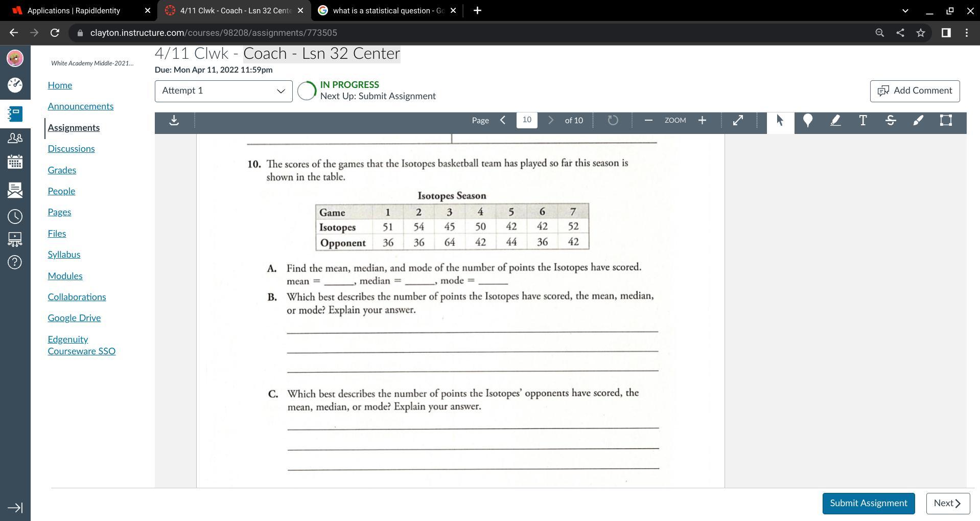Viewport: 980px width, 521px height.
Task: Select the area annotation rectangle tool
Action: [946, 121]
